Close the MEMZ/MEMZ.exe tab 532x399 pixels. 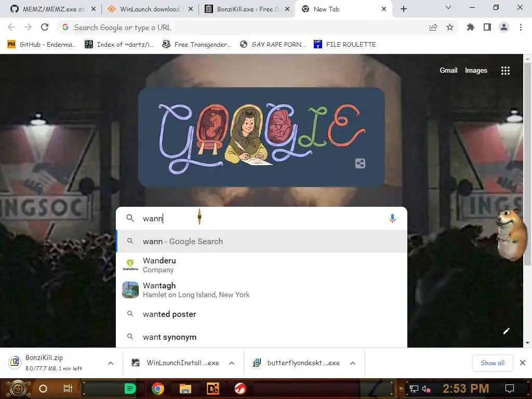pos(94,9)
